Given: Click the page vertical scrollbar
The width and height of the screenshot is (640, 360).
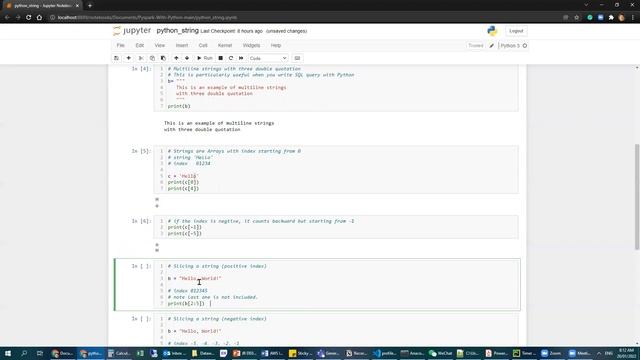Looking at the screenshot, I should [637, 196].
